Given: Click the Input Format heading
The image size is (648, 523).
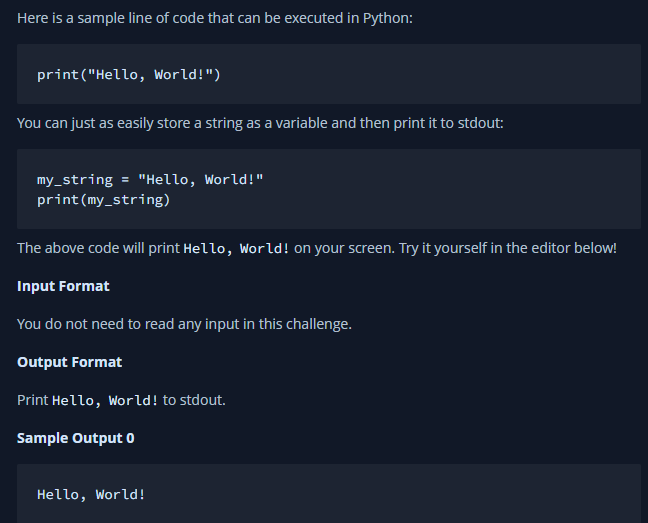Looking at the screenshot, I should 63,286.
